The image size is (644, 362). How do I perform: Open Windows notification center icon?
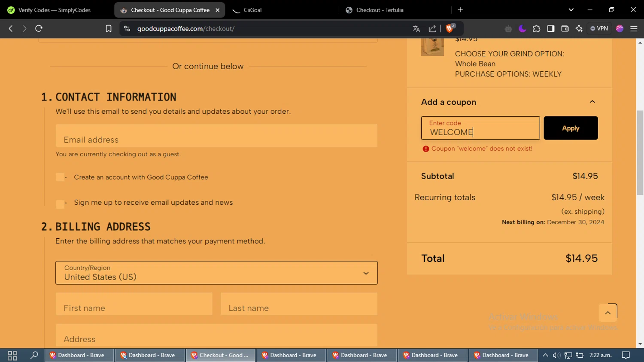[x=626, y=356]
